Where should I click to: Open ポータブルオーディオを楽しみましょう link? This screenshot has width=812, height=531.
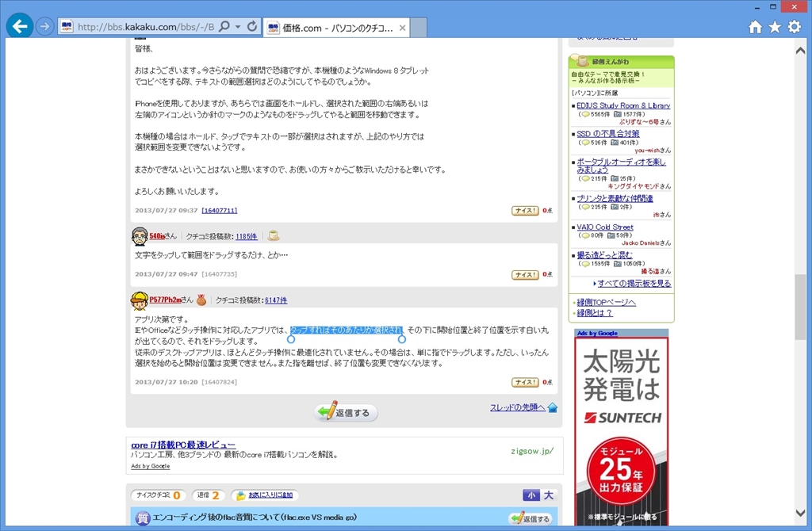point(621,166)
